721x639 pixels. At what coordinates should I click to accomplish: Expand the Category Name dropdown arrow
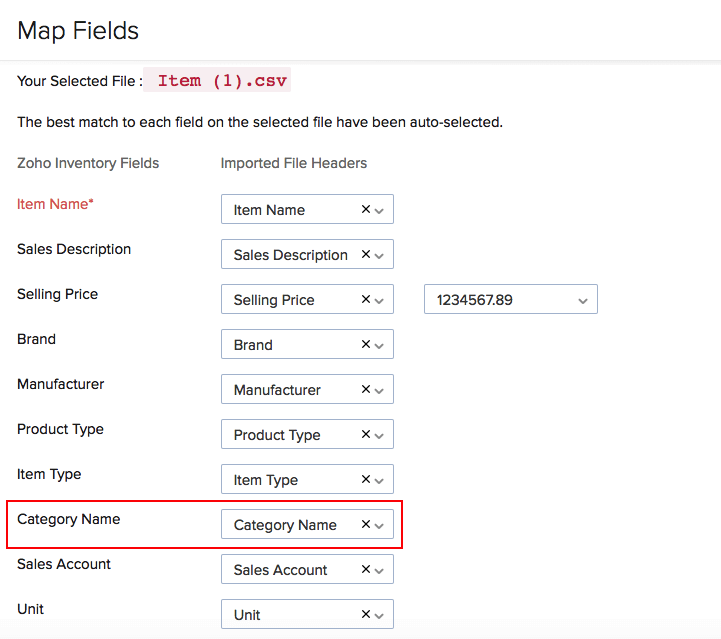[x=380, y=526]
